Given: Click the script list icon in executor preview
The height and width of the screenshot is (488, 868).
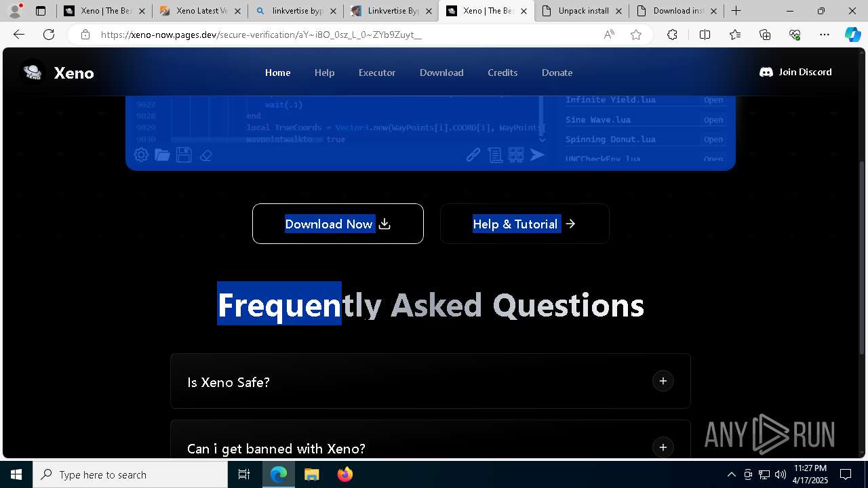Looking at the screenshot, I should tap(495, 155).
